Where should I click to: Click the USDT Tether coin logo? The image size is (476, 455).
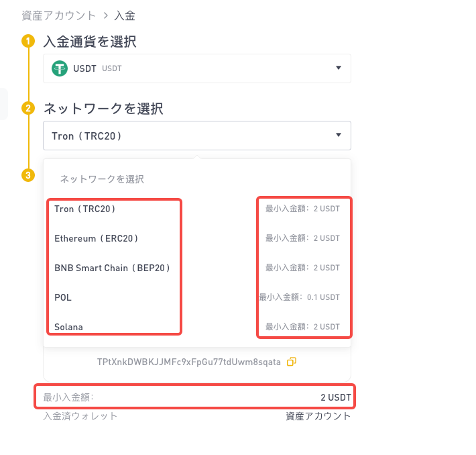pos(60,68)
